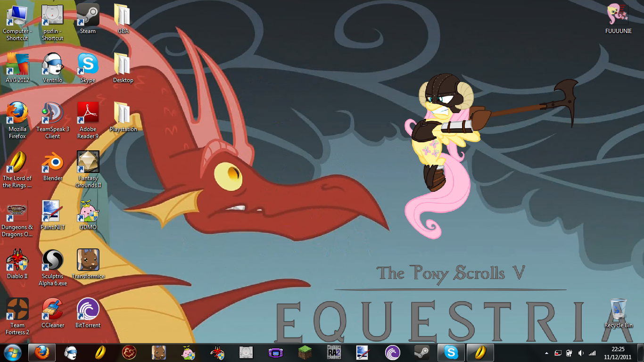Select the FUUUUNIE desktop icon
Screen dimensions: 644x362
[x=619, y=19]
